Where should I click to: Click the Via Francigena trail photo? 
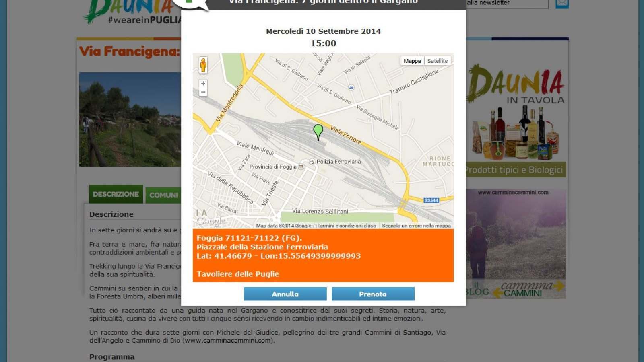130,119
